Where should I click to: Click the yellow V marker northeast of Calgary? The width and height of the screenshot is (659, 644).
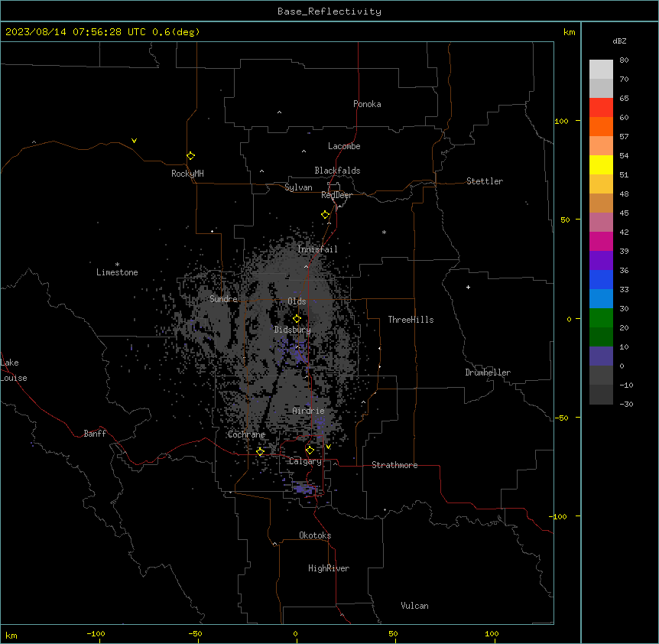[328, 447]
